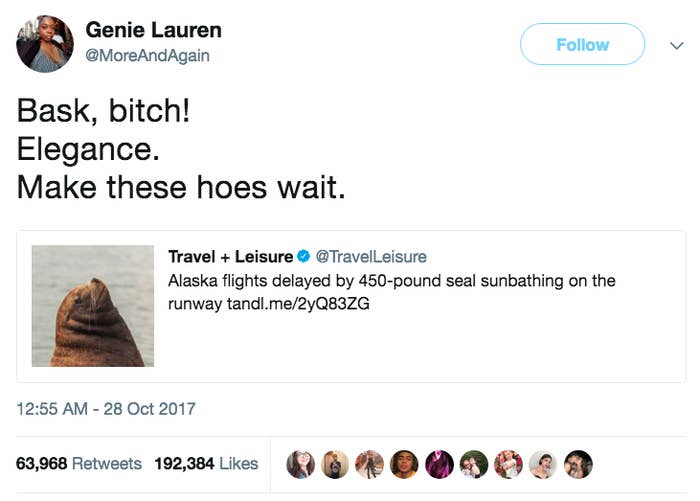The image size is (700, 501).
Task: Open the sixth liker's avatar with green background
Action: coord(474,464)
